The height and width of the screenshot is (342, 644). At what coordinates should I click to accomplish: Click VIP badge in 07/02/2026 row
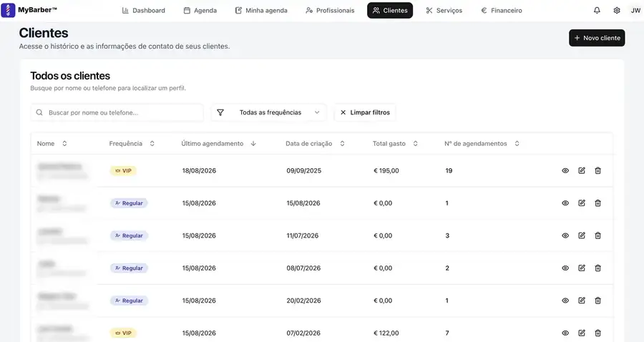123,333
